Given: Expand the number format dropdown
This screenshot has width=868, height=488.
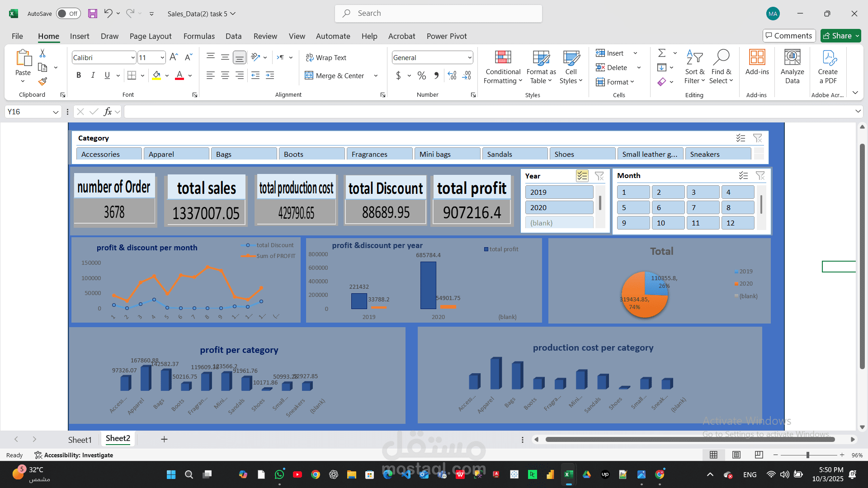Looking at the screenshot, I should [470, 57].
